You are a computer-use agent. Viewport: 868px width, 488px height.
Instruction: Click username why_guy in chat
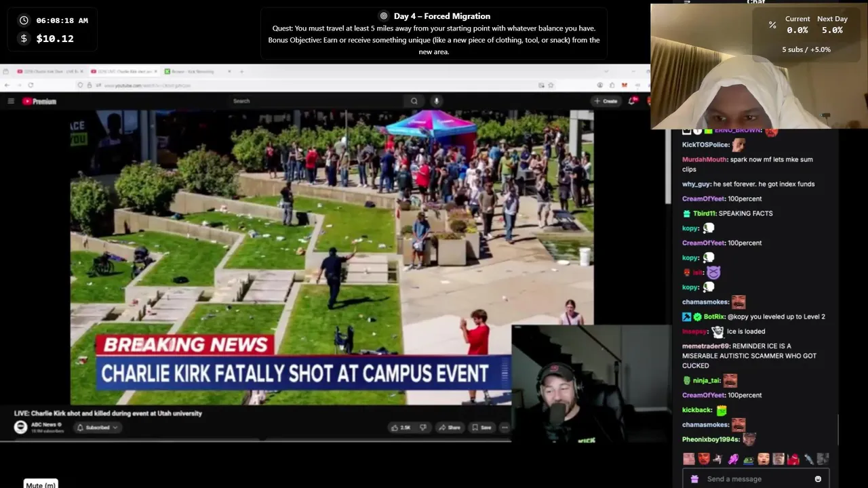click(696, 184)
